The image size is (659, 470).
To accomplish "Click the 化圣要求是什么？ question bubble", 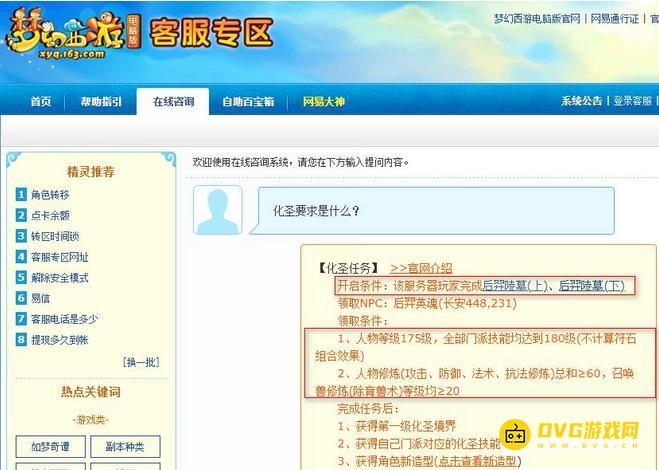I will (433, 211).
